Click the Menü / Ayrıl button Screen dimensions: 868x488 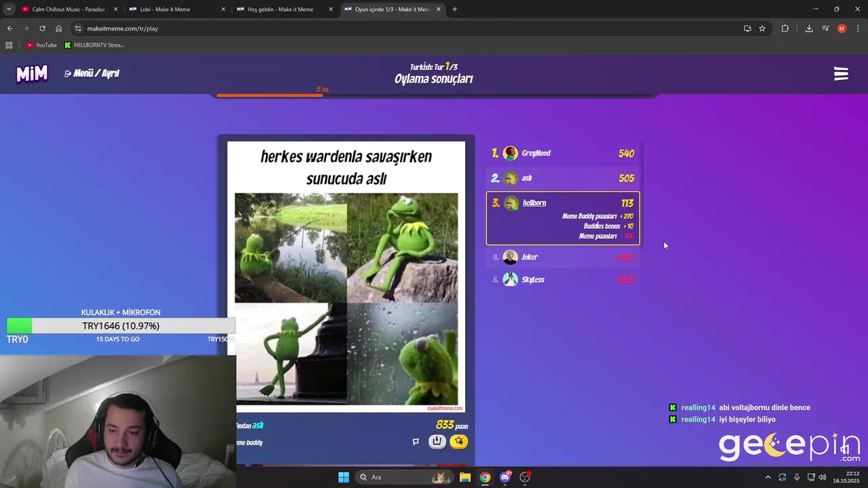pyautogui.click(x=92, y=73)
